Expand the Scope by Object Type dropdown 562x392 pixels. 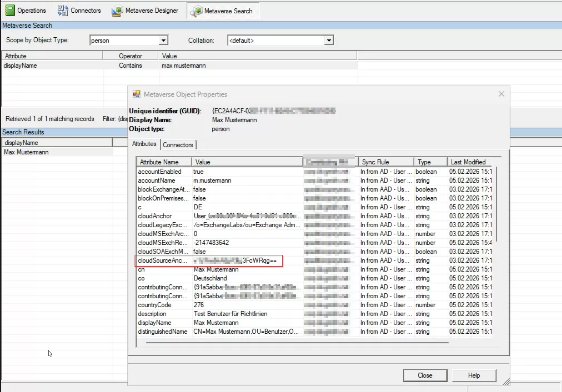(x=163, y=40)
